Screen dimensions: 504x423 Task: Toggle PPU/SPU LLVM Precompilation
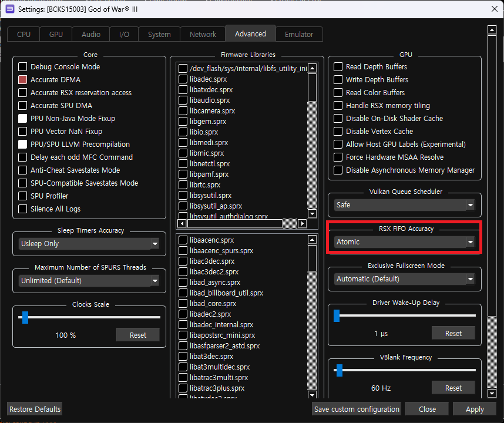click(22, 145)
